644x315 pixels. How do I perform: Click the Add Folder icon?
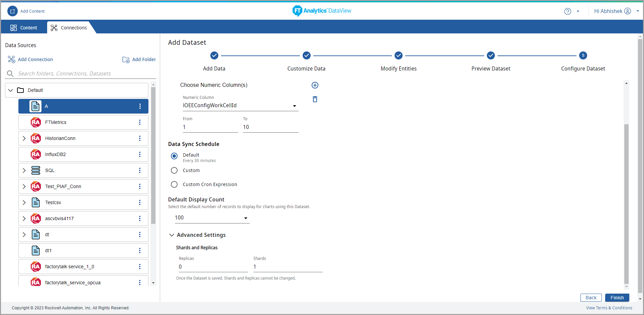click(x=126, y=59)
